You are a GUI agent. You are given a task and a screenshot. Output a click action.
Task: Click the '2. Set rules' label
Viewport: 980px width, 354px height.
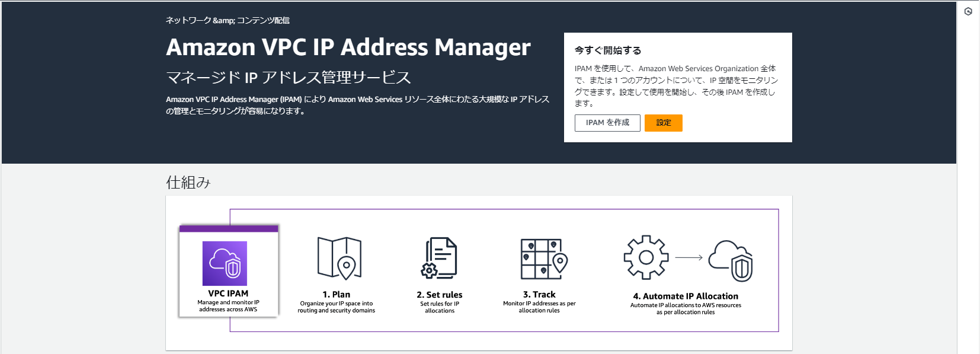click(x=439, y=295)
